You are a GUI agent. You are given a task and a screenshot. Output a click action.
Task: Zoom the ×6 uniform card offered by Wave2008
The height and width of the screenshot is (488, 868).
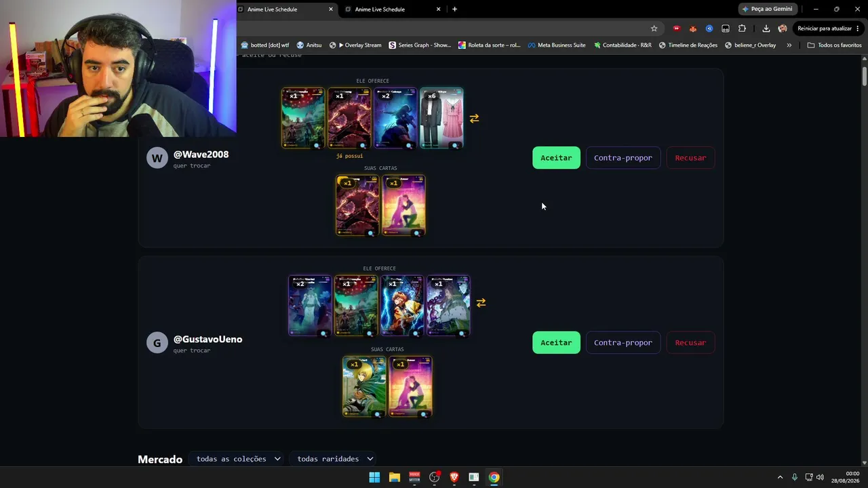455,145
